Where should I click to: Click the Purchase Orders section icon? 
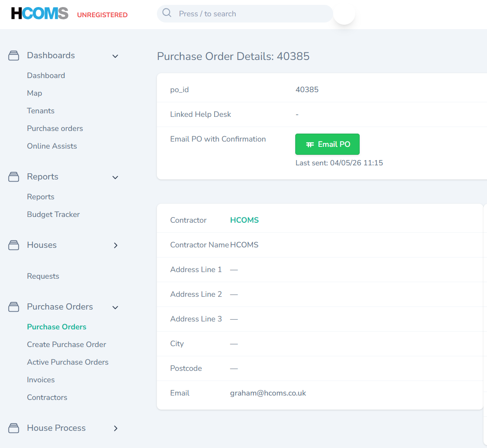[x=14, y=307]
